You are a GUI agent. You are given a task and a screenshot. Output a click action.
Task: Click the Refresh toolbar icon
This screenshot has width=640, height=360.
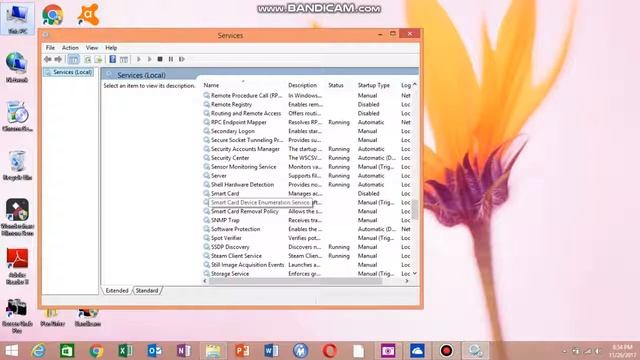point(88,60)
